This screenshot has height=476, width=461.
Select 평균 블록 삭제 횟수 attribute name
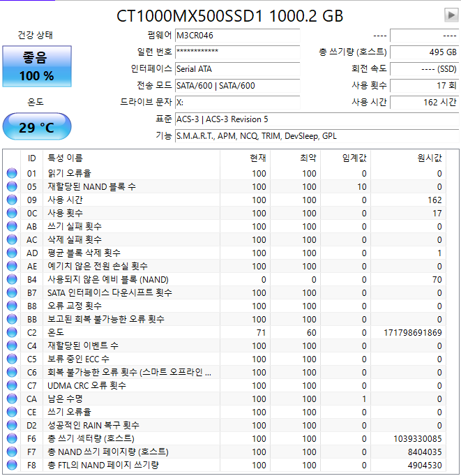coord(84,253)
